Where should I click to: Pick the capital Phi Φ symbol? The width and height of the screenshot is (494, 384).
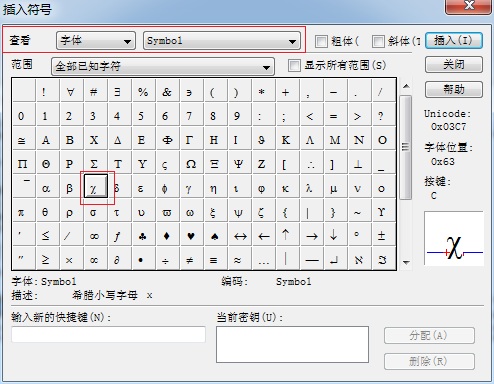[x=167, y=140]
